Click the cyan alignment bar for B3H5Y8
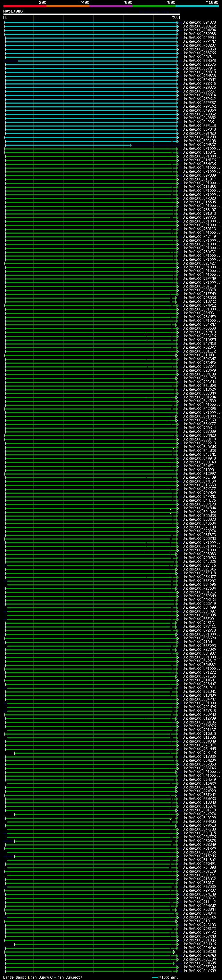Screen dimensions: 222x980 98,61
